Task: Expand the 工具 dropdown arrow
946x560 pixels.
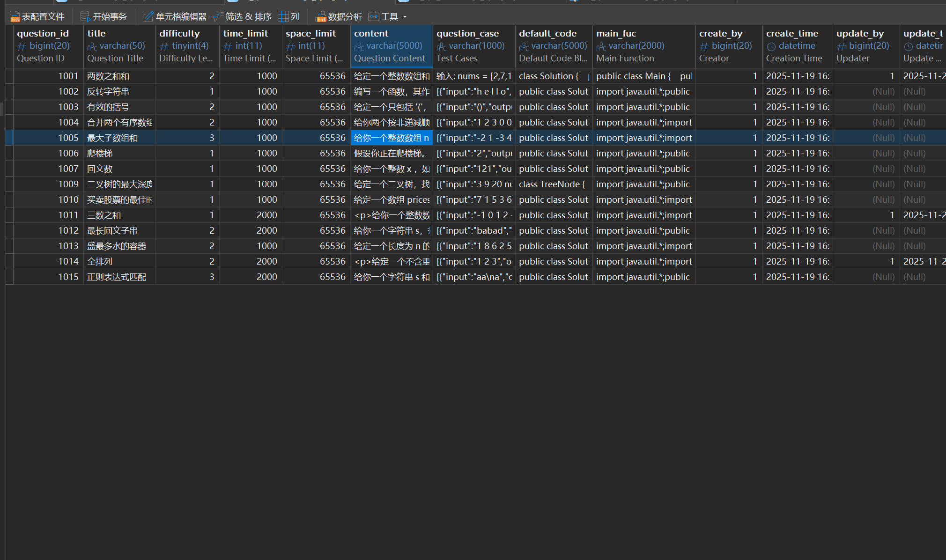Action: point(405,17)
